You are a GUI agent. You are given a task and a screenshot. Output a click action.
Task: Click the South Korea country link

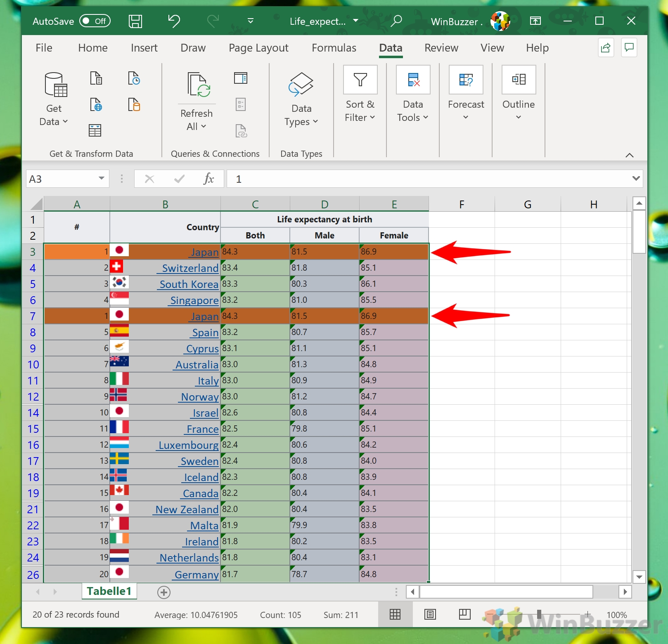(189, 284)
